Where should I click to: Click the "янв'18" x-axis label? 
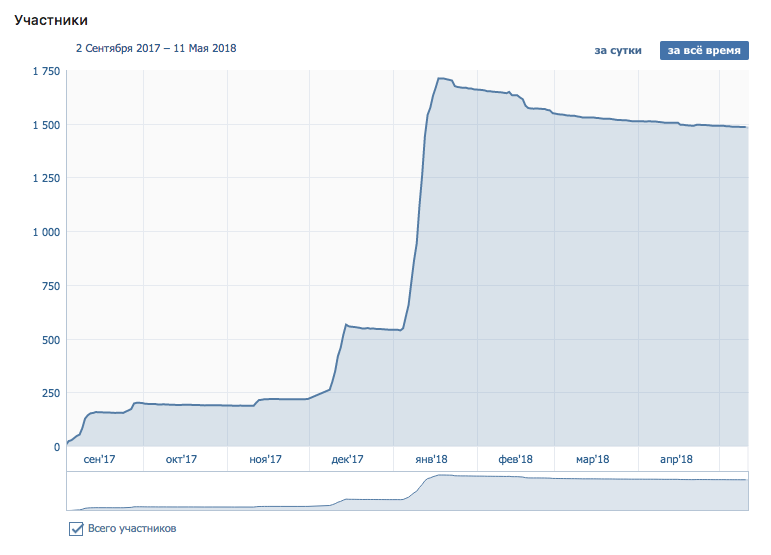coord(430,459)
